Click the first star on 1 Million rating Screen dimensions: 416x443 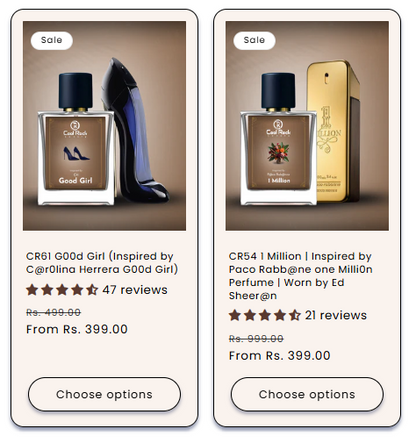click(x=235, y=315)
